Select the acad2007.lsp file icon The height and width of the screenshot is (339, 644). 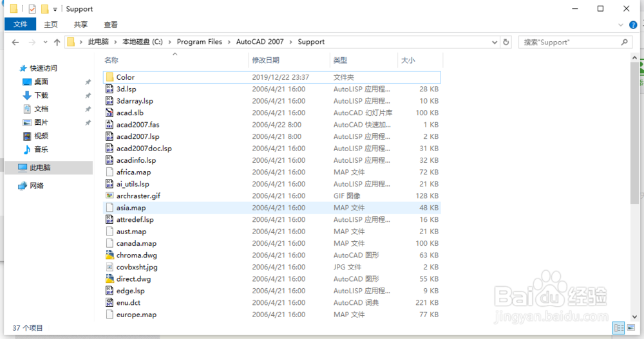click(x=109, y=136)
